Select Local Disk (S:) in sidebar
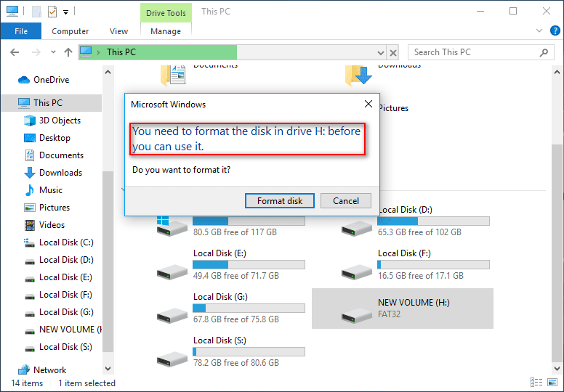Image resolution: width=564 pixels, height=392 pixels. click(65, 347)
